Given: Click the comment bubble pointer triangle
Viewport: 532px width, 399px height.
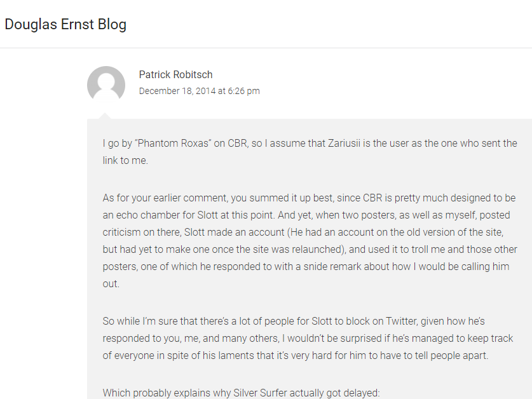Looking at the screenshot, I should pyautogui.click(x=105, y=116).
